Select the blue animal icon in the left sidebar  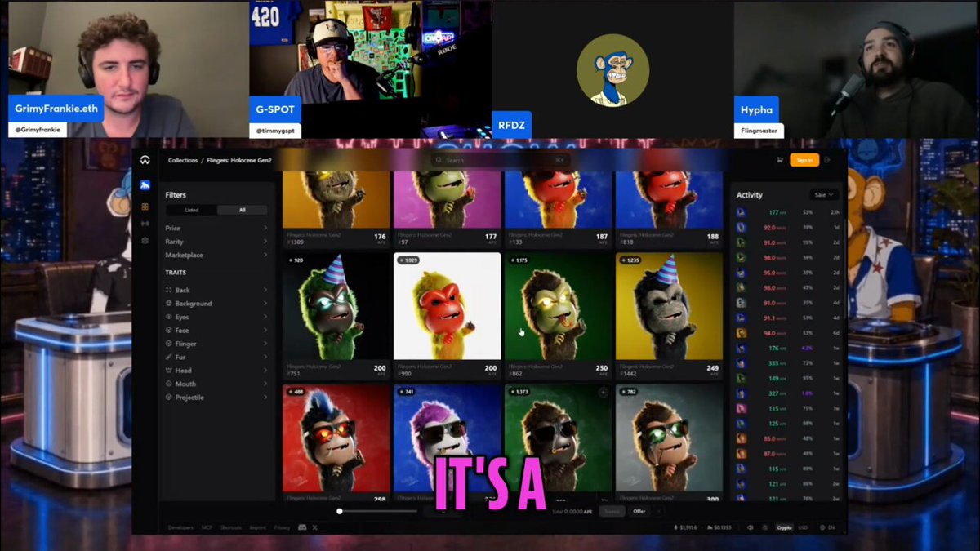tap(145, 185)
